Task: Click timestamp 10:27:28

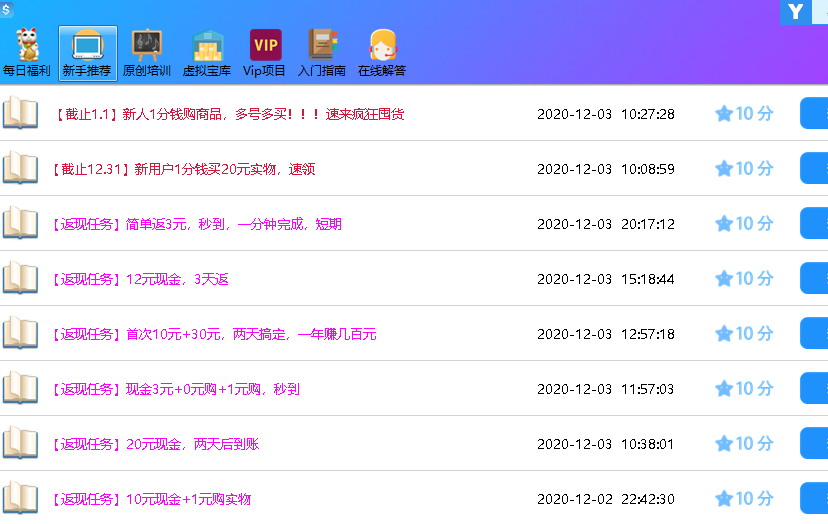Action: coord(648,114)
